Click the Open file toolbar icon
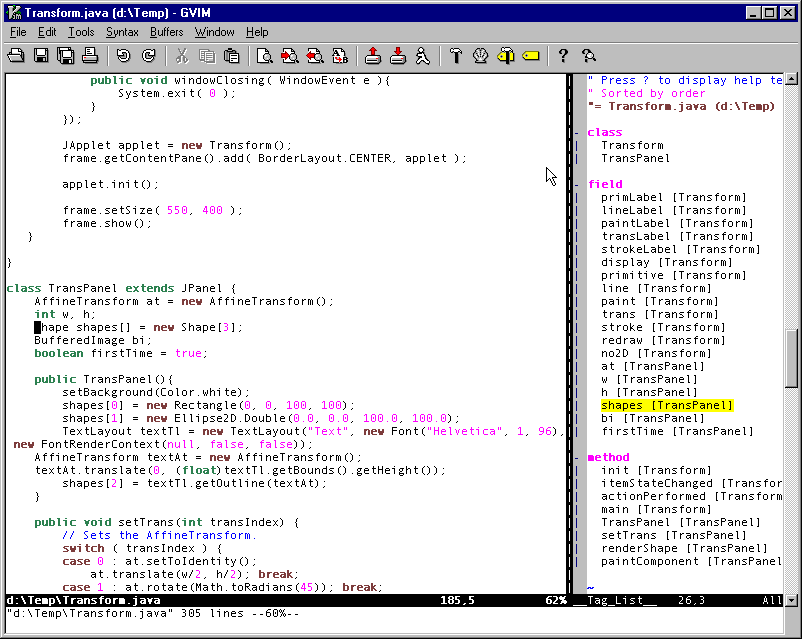802x639 pixels. point(17,56)
